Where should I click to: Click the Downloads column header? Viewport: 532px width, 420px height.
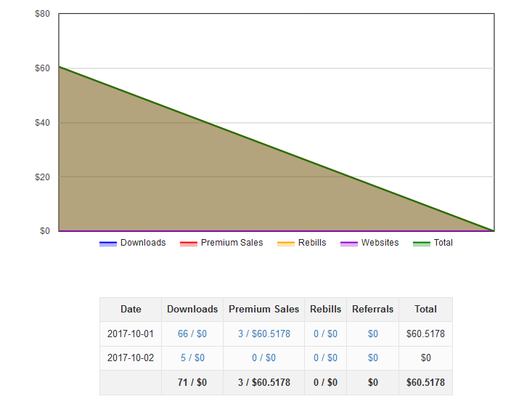coord(192,310)
